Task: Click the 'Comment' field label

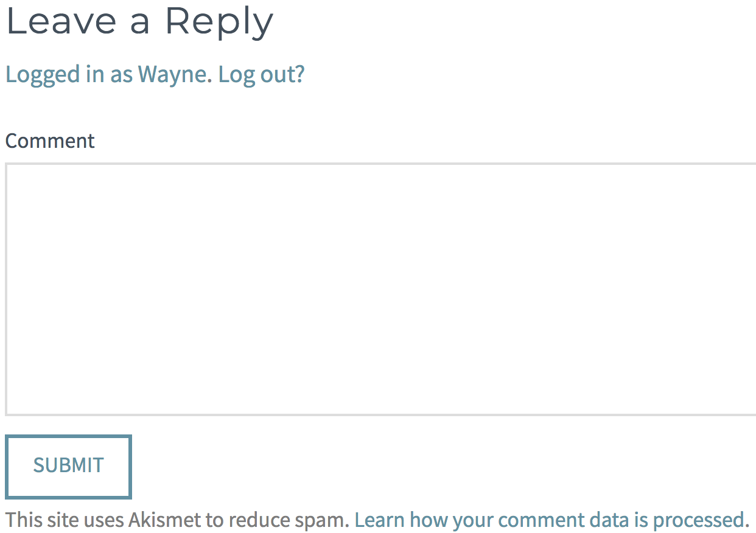Action: (50, 141)
